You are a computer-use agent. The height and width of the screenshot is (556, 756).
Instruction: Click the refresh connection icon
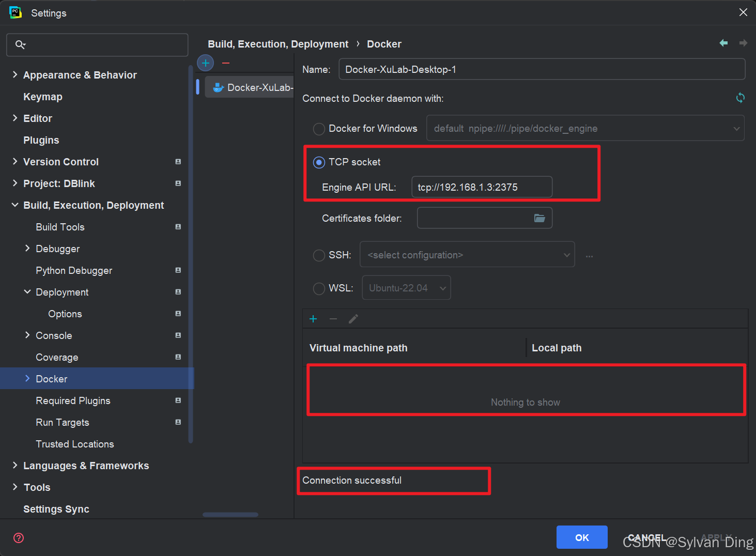click(x=740, y=98)
